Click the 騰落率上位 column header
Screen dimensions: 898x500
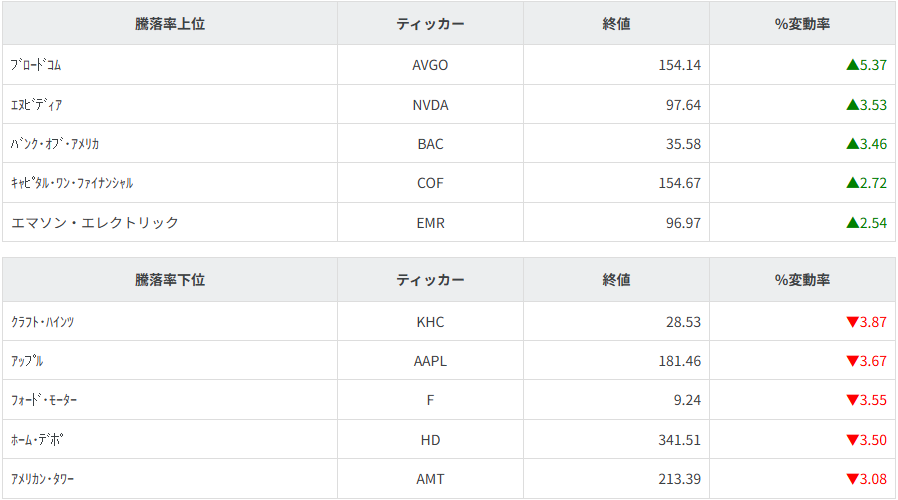coord(170,24)
